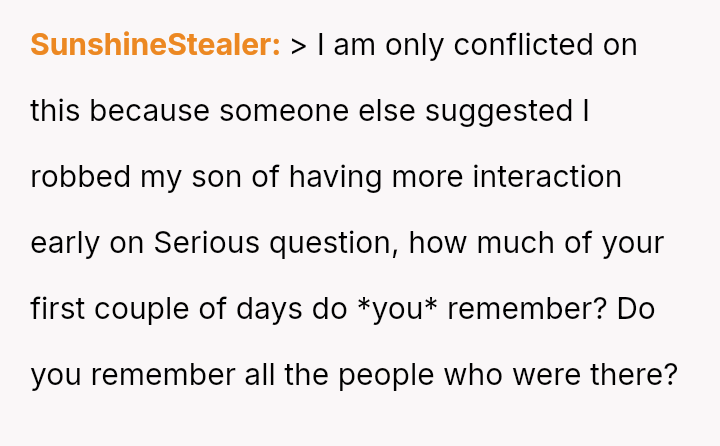The width and height of the screenshot is (720, 446).
Task: Click the words 'robbed my son'
Action: point(140,177)
